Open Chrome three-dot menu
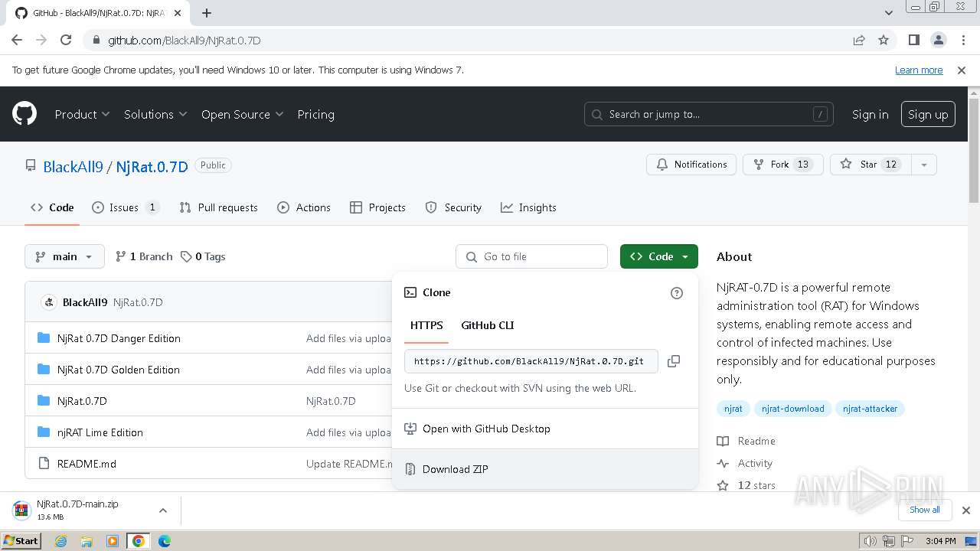 click(963, 40)
